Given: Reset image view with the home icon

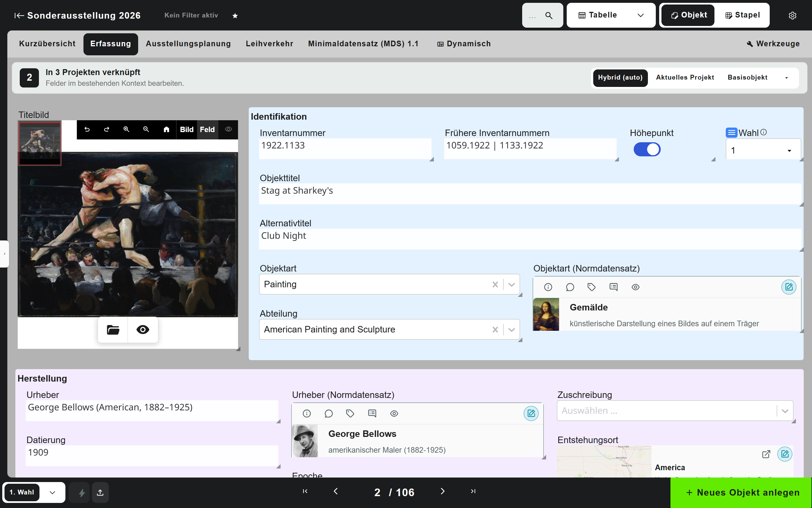Looking at the screenshot, I should (166, 129).
